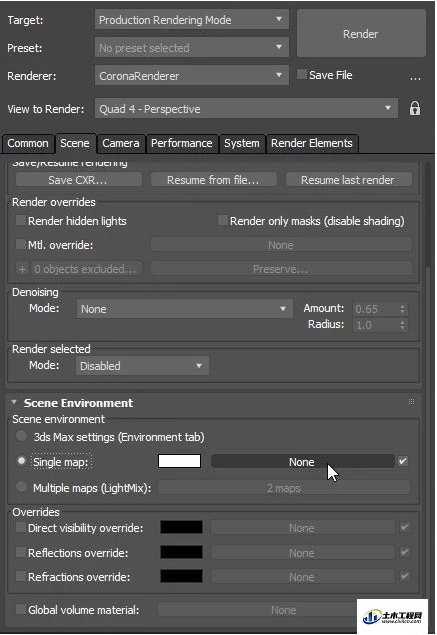This screenshot has height=635, width=437.
Task: Click Direct visibility override None map button
Action: [302, 528]
